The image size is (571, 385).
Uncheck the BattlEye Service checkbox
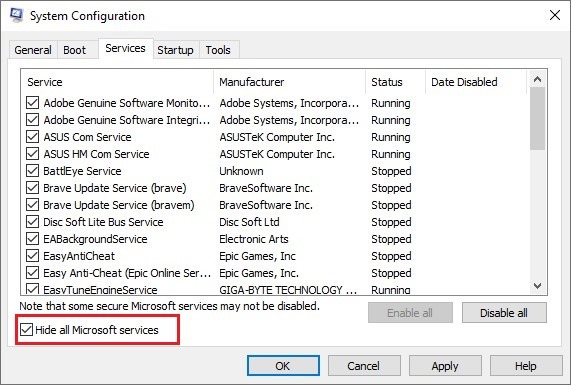[32, 171]
